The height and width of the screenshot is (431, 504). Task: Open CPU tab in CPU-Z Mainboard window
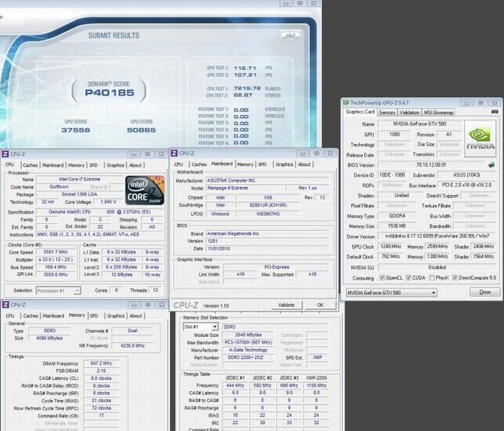pyautogui.click(x=179, y=164)
